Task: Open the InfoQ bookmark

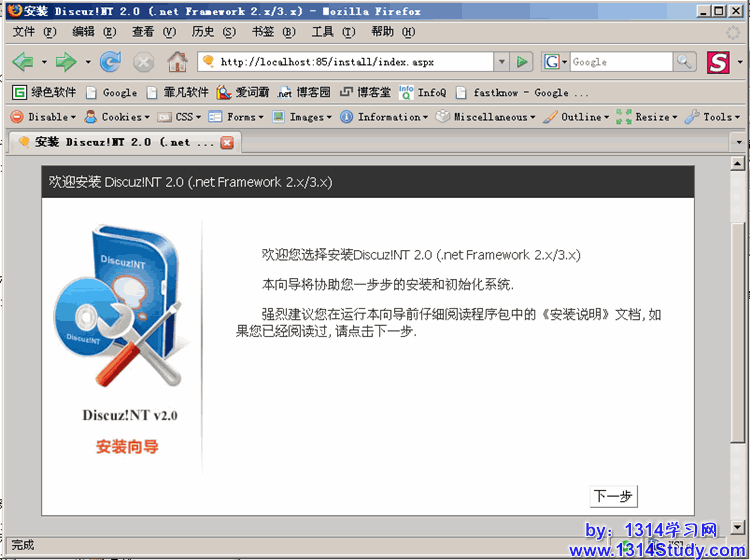Action: pos(423,92)
